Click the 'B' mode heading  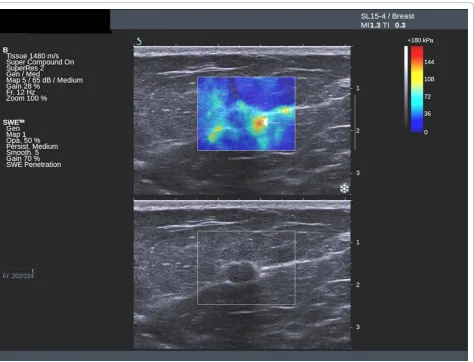point(5,50)
